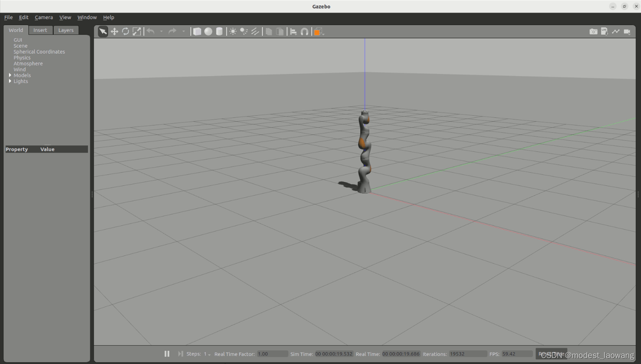Click the Reset Time button
641x364 pixels.
tap(551, 354)
